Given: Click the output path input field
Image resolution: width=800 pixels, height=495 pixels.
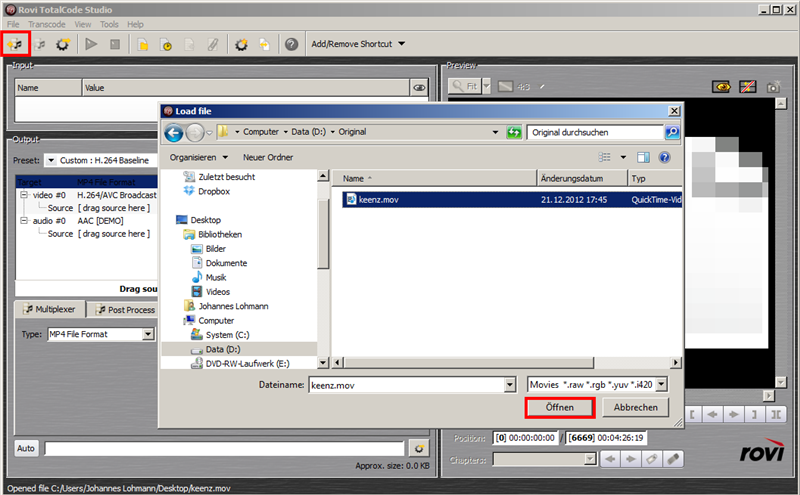Looking at the screenshot, I should coord(224,449).
